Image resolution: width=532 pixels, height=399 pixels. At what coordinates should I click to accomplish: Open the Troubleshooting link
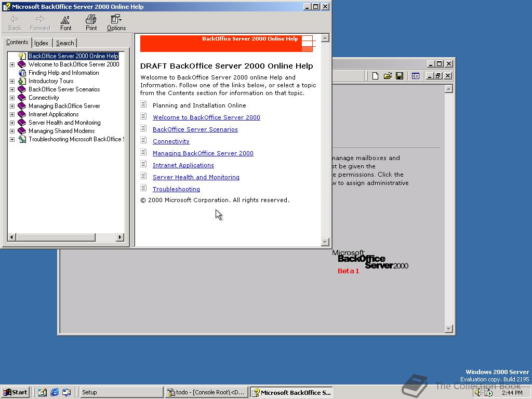tap(176, 189)
